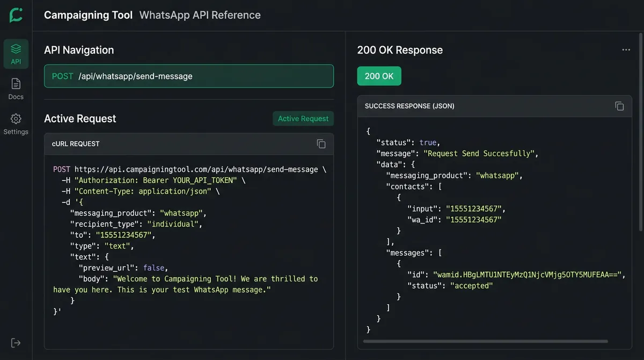The height and width of the screenshot is (360, 644).
Task: Click the "type": "text" line
Action: tap(102, 246)
